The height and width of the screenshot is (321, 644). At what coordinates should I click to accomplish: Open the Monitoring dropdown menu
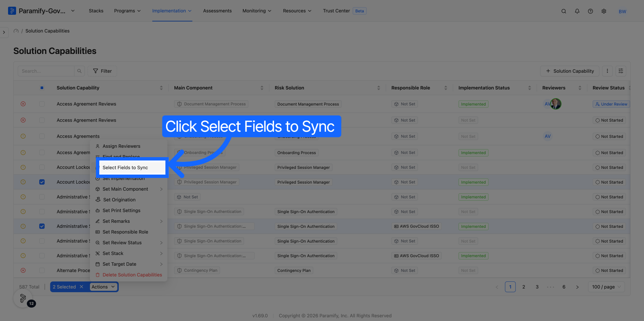pyautogui.click(x=257, y=11)
